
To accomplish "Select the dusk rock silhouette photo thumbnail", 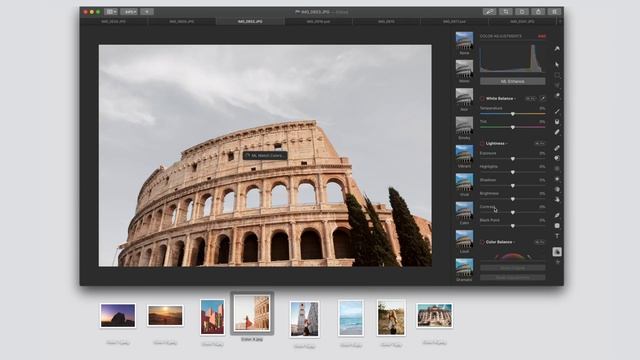I will 118,315.
